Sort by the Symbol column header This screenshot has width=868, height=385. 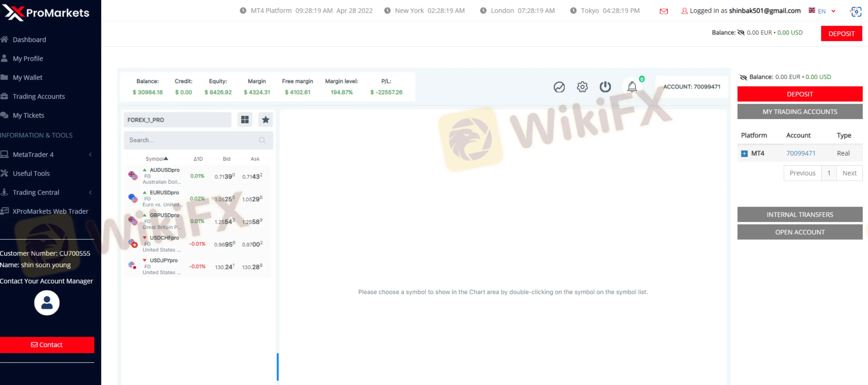[156, 159]
